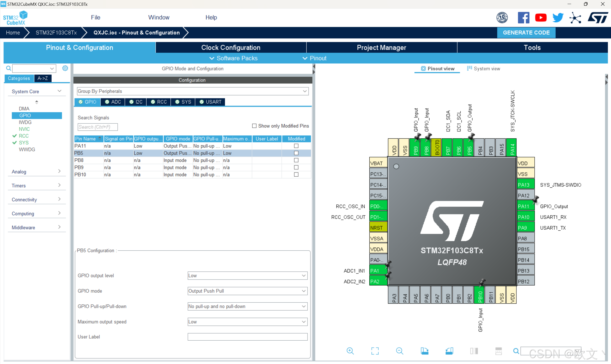This screenshot has height=364, width=611.
Task: Click the Twitter bird icon
Action: click(x=558, y=18)
